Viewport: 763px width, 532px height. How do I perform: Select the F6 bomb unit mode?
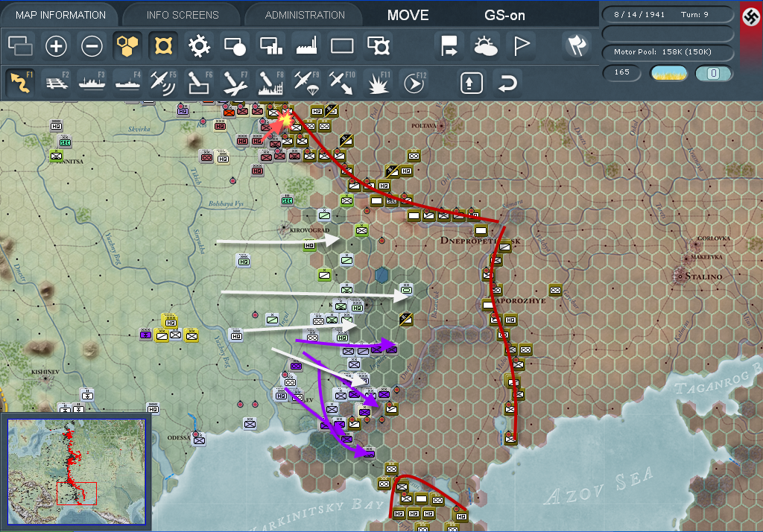pos(200,82)
